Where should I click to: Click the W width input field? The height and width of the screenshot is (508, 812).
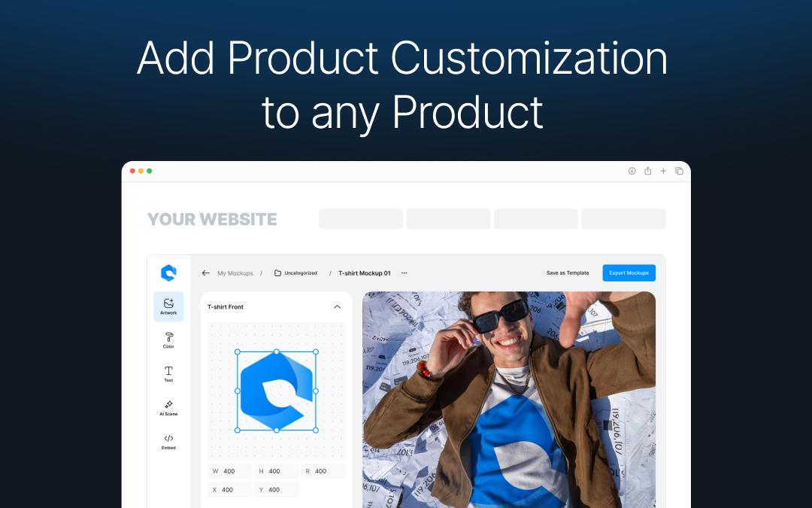pos(230,471)
